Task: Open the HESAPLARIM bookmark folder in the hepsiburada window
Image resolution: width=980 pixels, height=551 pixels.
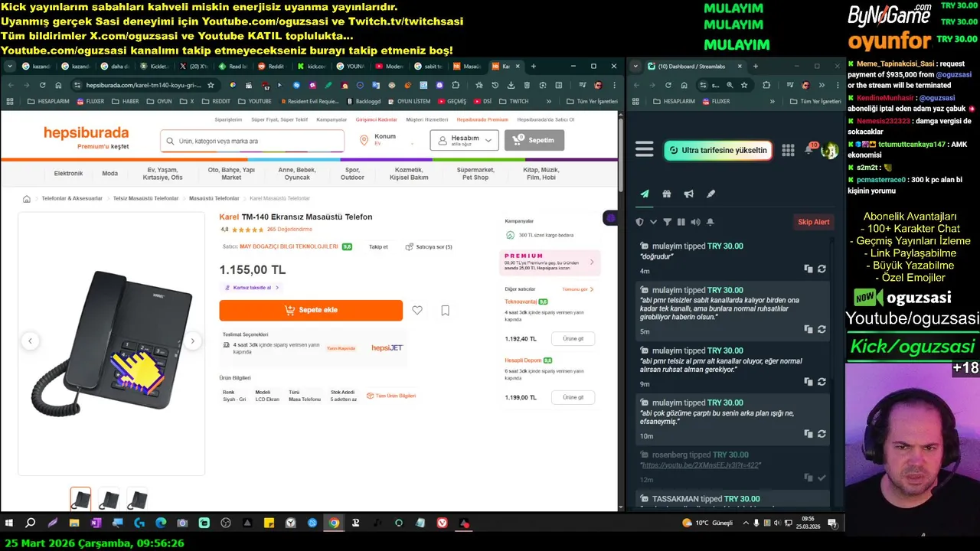Action: [49, 101]
